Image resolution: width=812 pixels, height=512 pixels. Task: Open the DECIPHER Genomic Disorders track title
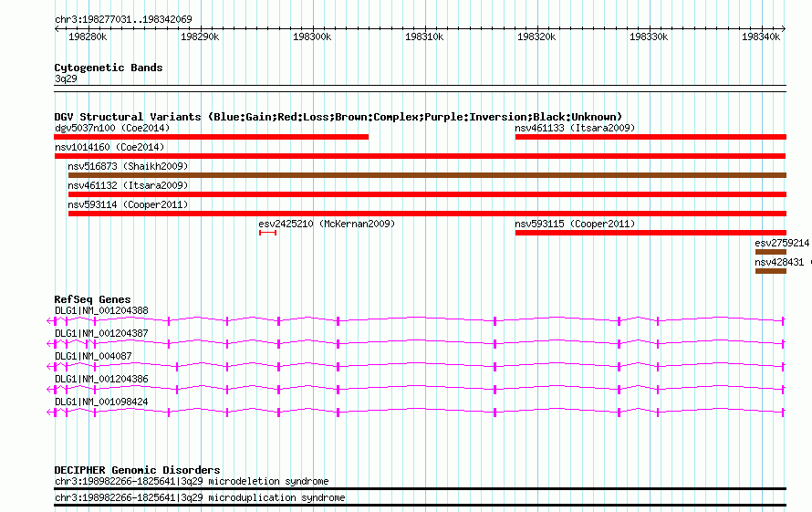(137, 470)
